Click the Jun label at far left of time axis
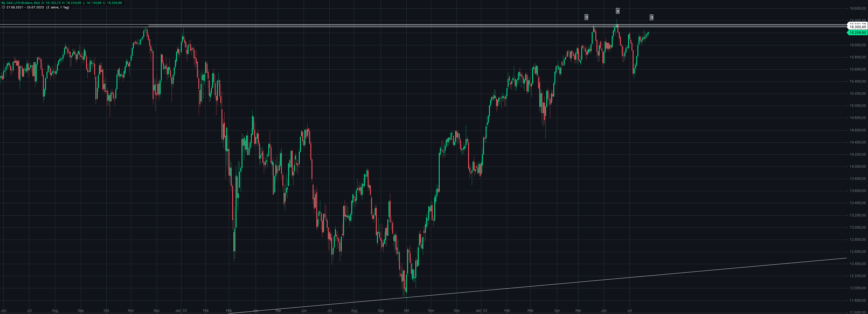Screen dimensions: 868x314 click(4, 311)
